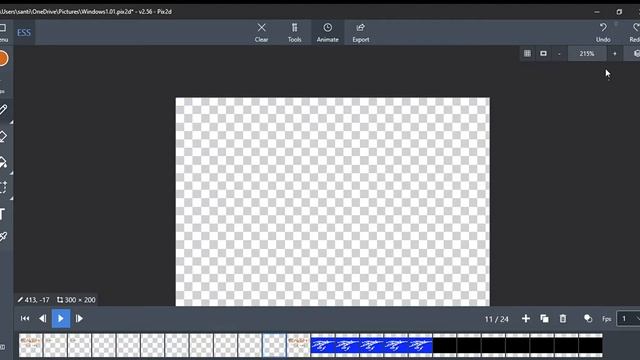This screenshot has width=640, height=360.
Task: Zoom in with the plus button
Action: click(615, 53)
